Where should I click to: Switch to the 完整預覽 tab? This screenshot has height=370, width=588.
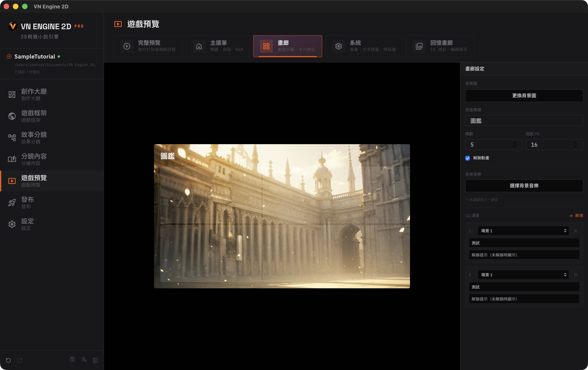tap(148, 46)
